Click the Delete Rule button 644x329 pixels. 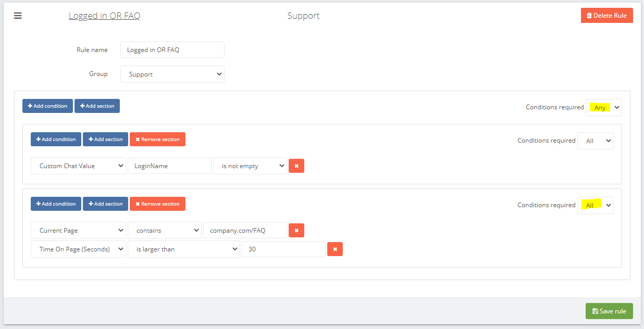(x=606, y=15)
